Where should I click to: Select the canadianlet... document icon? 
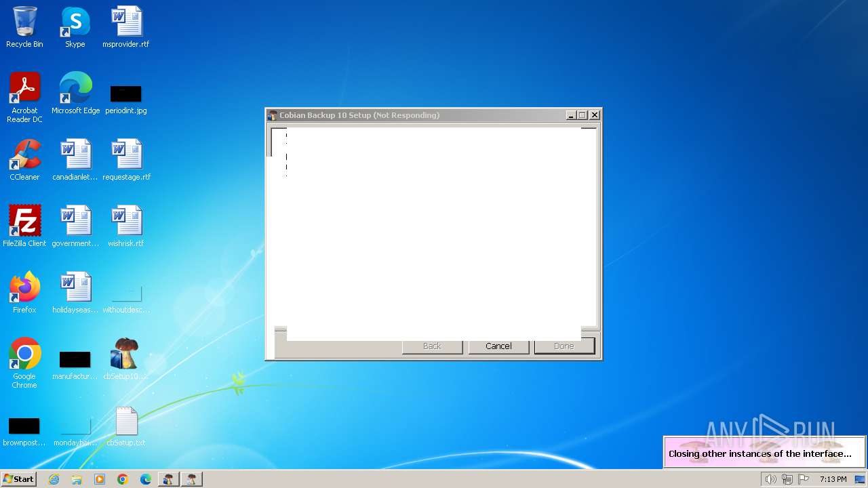pos(75,160)
